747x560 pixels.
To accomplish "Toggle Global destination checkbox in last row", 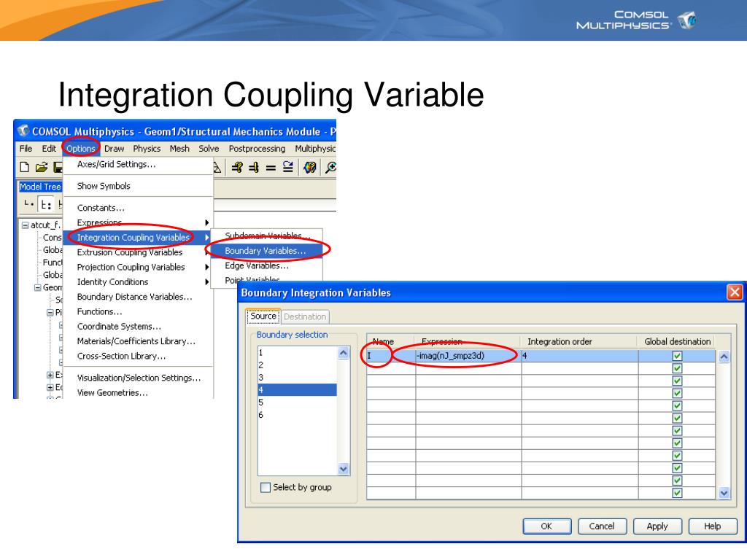I will point(677,493).
